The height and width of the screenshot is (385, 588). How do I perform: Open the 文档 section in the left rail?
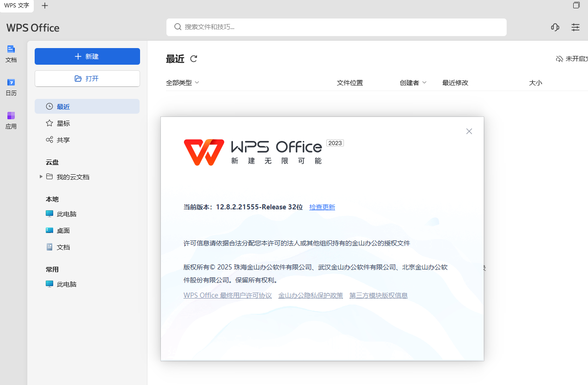pos(11,54)
